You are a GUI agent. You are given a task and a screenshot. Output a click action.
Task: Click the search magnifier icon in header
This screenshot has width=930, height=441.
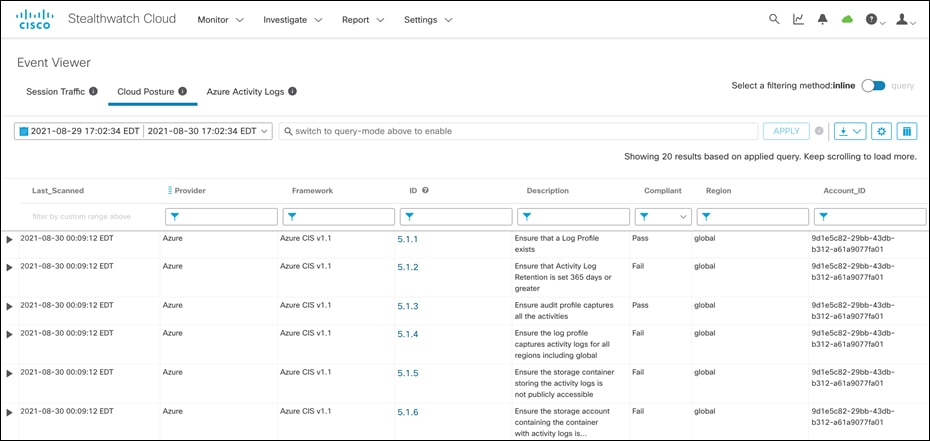pos(774,19)
